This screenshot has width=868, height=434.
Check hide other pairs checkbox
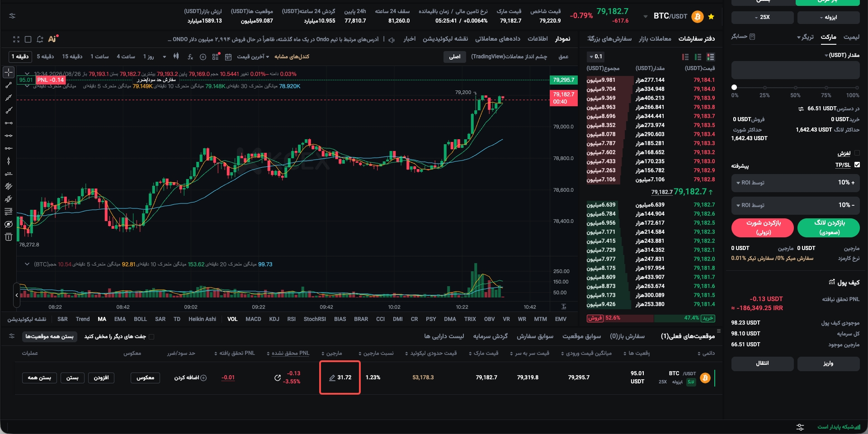pyautogui.click(x=151, y=336)
